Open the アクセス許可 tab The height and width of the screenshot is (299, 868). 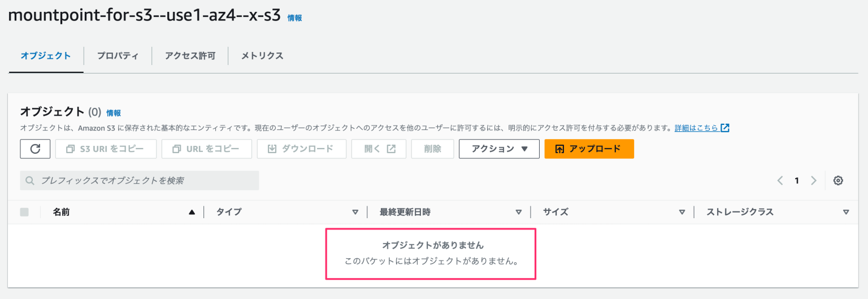(x=190, y=56)
